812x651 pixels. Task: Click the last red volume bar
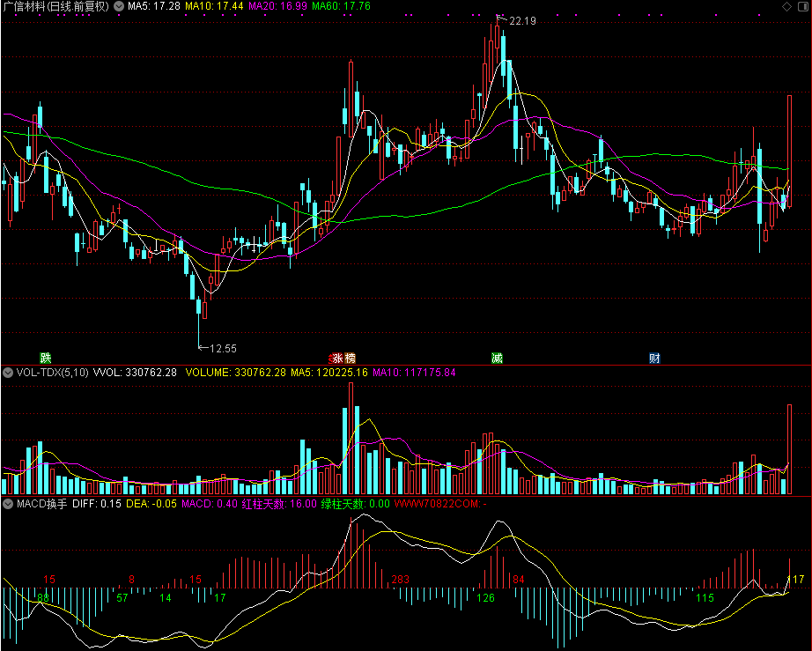tap(790, 449)
